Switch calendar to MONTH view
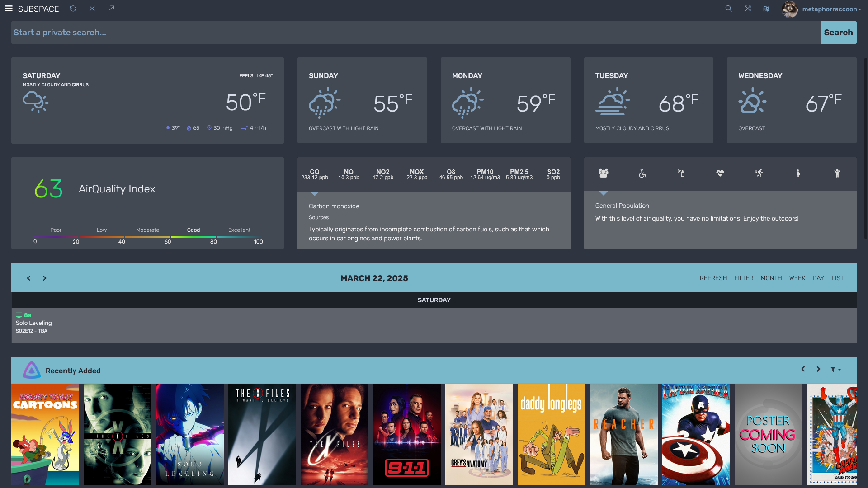This screenshot has height=488, width=868. pos(771,278)
